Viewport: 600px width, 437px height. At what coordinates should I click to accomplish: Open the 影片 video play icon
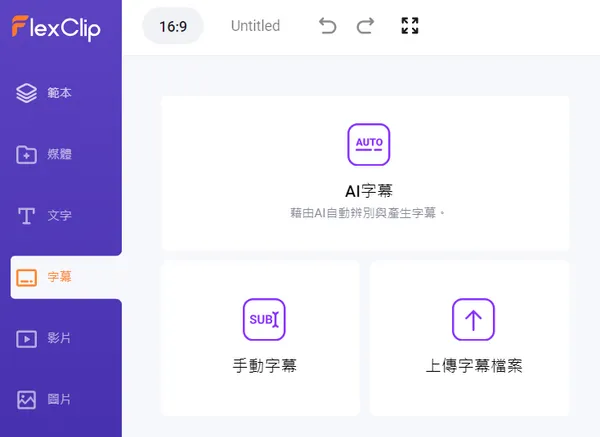click(x=26, y=339)
